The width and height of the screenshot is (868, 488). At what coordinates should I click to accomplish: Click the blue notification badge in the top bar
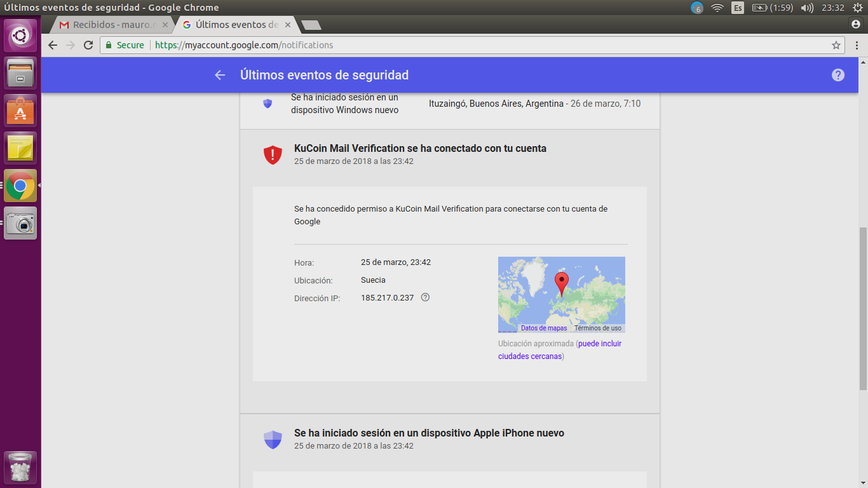(697, 8)
